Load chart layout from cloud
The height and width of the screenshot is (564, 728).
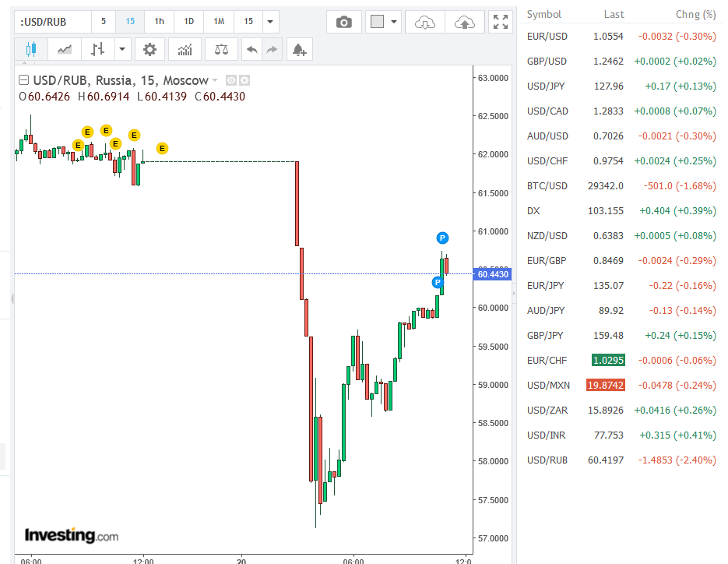(x=425, y=22)
